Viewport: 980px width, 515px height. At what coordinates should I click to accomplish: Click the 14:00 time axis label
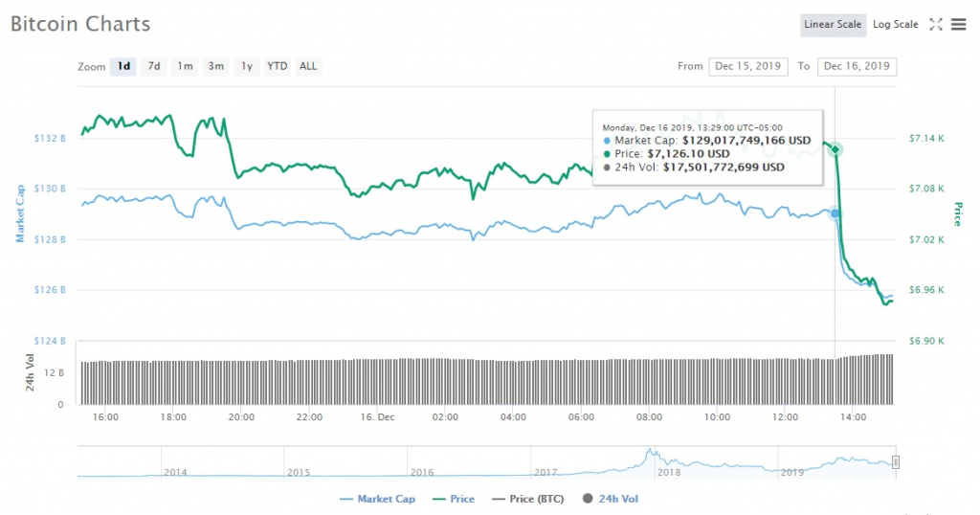(x=853, y=416)
